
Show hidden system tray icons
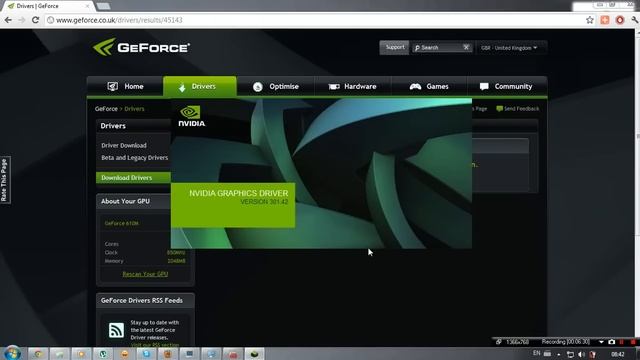559,354
